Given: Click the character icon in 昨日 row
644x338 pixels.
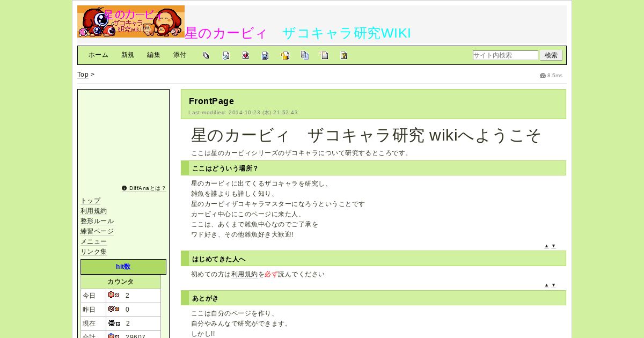Looking at the screenshot, I should pyautogui.click(x=114, y=309).
